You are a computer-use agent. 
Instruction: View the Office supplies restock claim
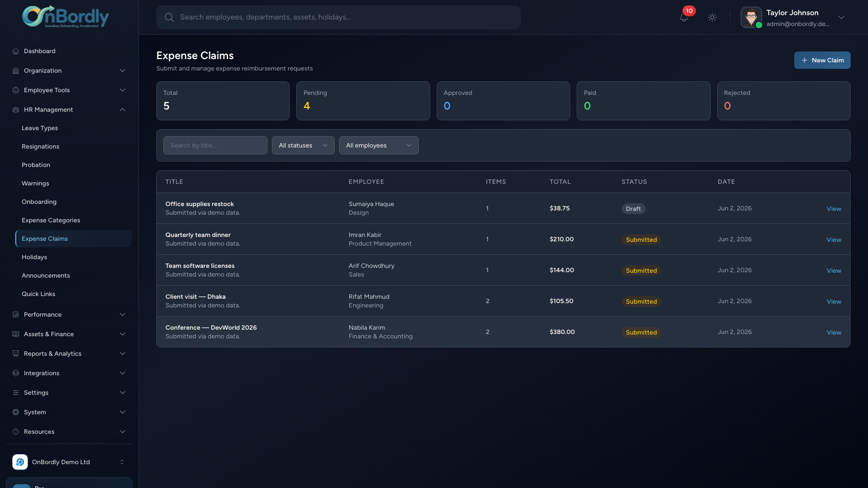click(x=834, y=209)
